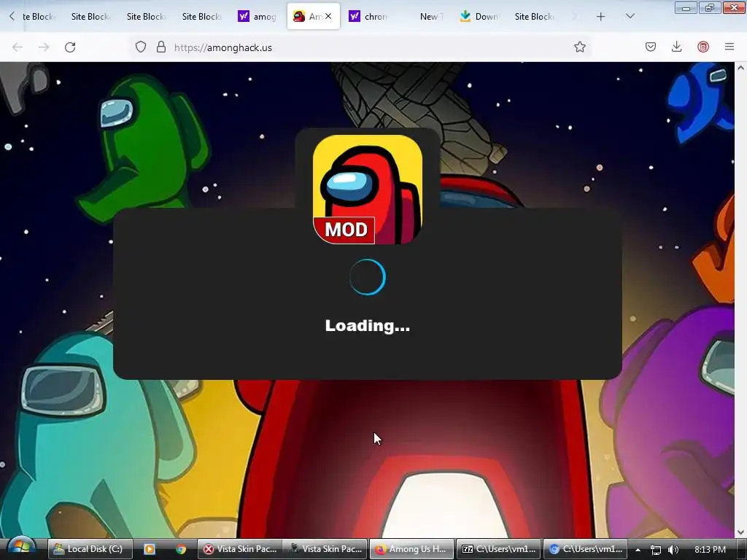Switch to the 'Down' downloads tab
Viewport: 747px width, 560px height.
click(x=479, y=17)
